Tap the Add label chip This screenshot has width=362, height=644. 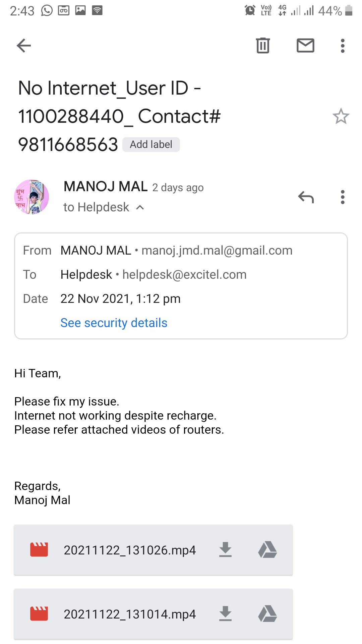(x=151, y=145)
